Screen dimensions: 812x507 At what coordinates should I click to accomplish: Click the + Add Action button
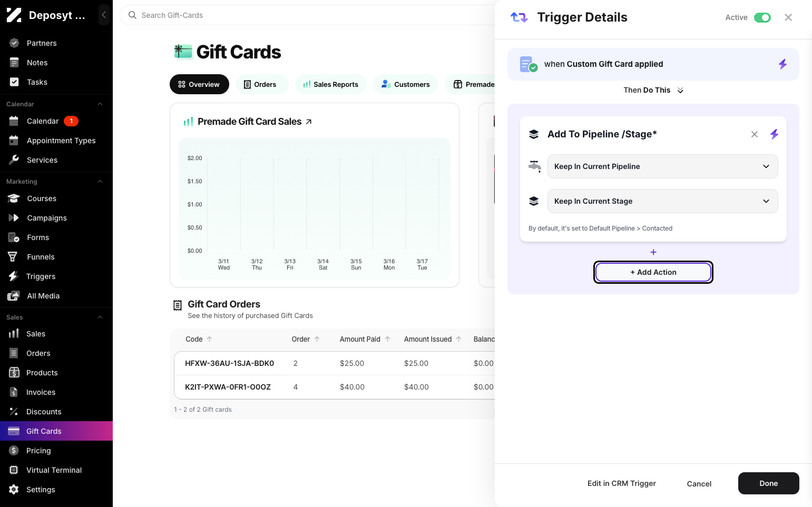pyautogui.click(x=653, y=272)
